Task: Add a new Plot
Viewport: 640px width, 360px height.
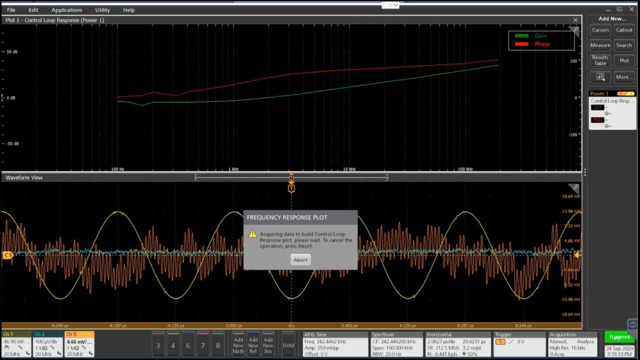Action: click(624, 60)
